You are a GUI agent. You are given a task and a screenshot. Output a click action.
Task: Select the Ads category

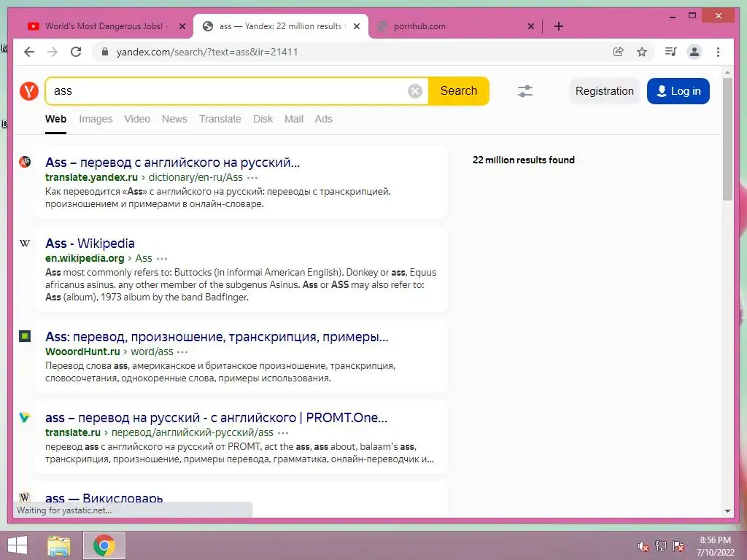[x=323, y=119]
